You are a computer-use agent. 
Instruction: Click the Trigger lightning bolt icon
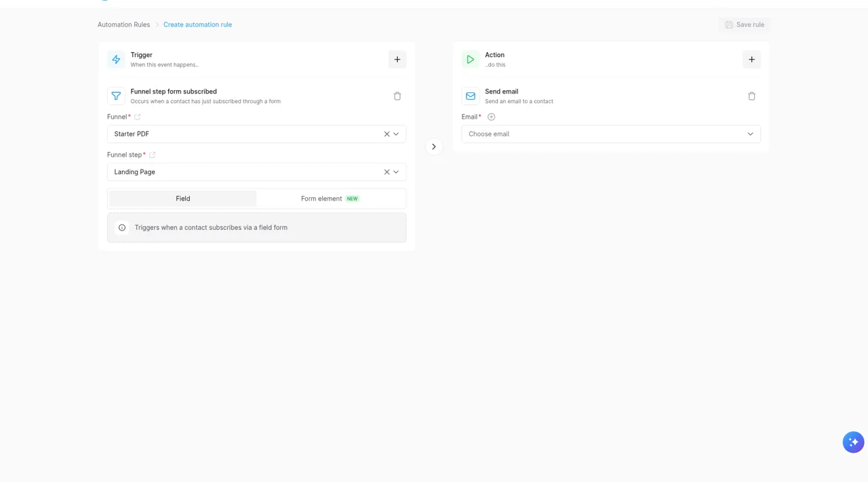click(116, 60)
